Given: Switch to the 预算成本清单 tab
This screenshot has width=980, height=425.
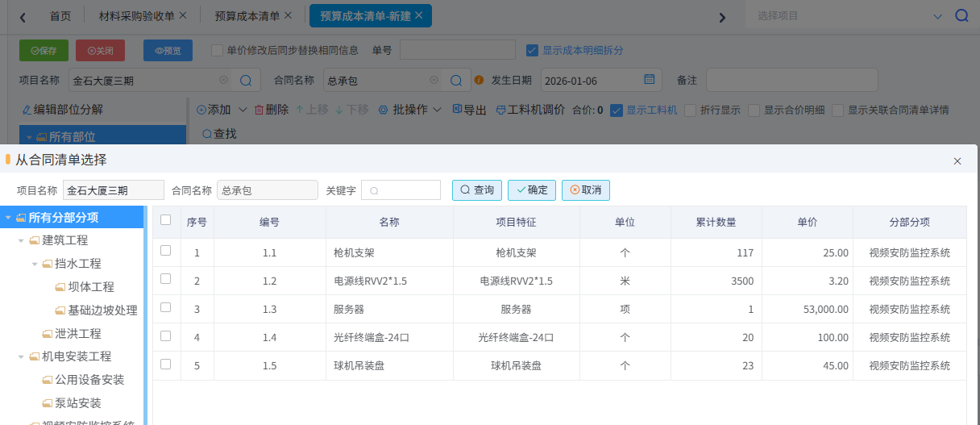Looking at the screenshot, I should [x=247, y=16].
